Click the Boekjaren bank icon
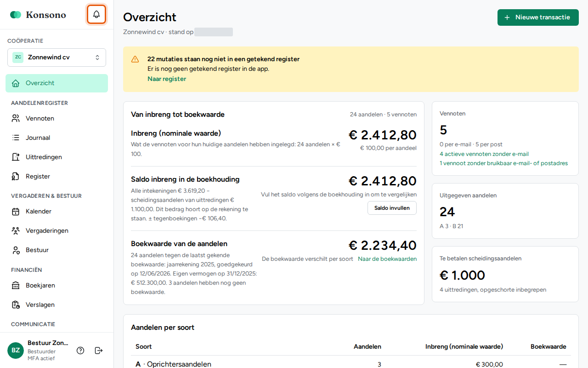 point(16,286)
